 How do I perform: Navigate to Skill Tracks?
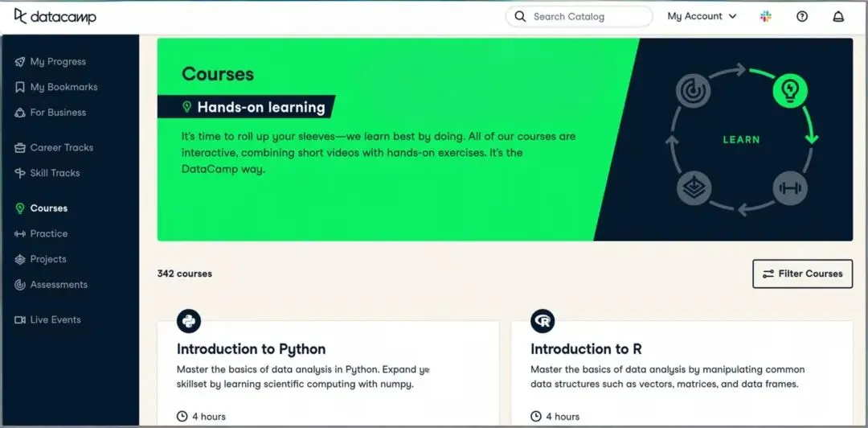tap(55, 173)
